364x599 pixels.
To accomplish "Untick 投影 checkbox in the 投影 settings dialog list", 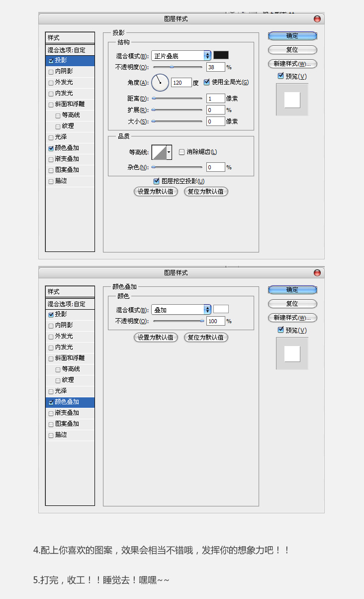I will click(x=51, y=61).
